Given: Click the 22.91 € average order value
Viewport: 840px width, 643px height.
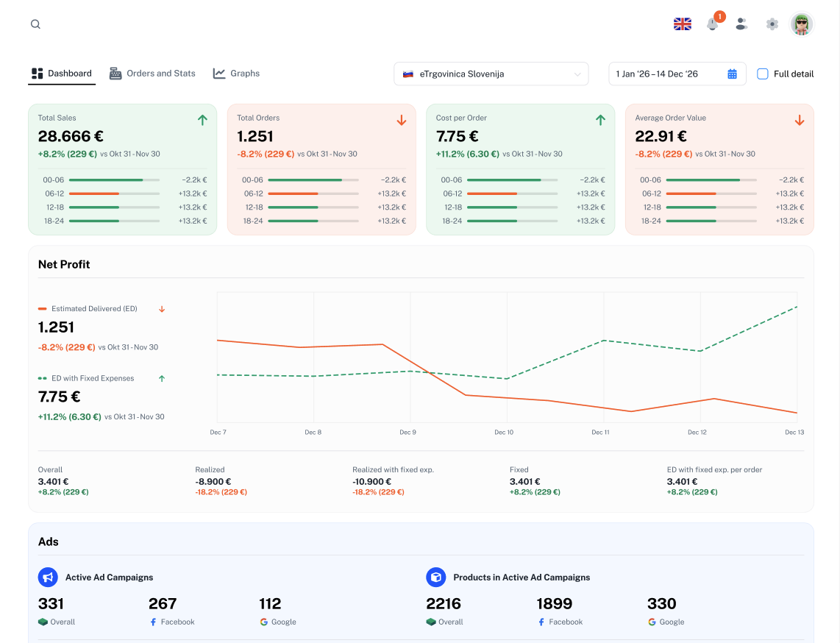Looking at the screenshot, I should coord(661,136).
